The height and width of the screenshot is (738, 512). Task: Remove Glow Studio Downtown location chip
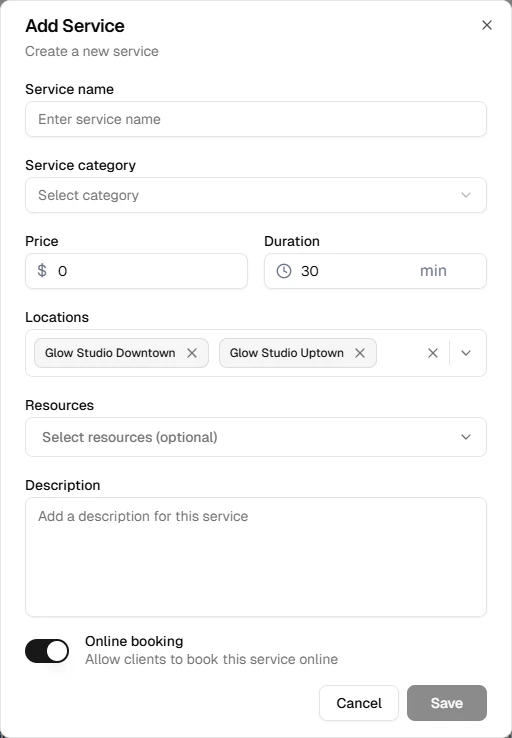[x=192, y=353]
